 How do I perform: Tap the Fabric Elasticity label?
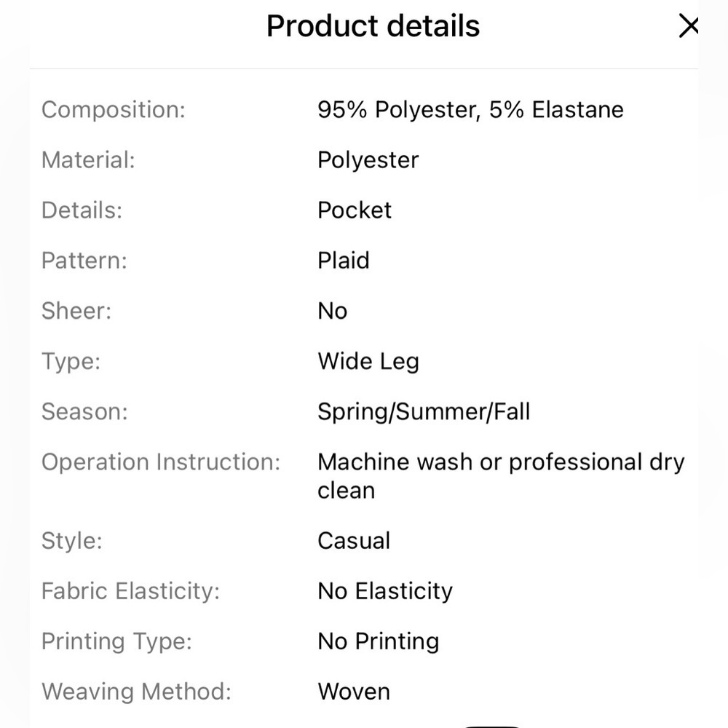pyautogui.click(x=130, y=591)
